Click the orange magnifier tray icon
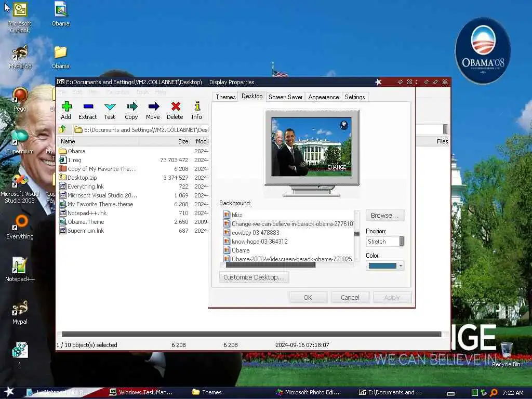The image size is (532, 399). coord(494,393)
